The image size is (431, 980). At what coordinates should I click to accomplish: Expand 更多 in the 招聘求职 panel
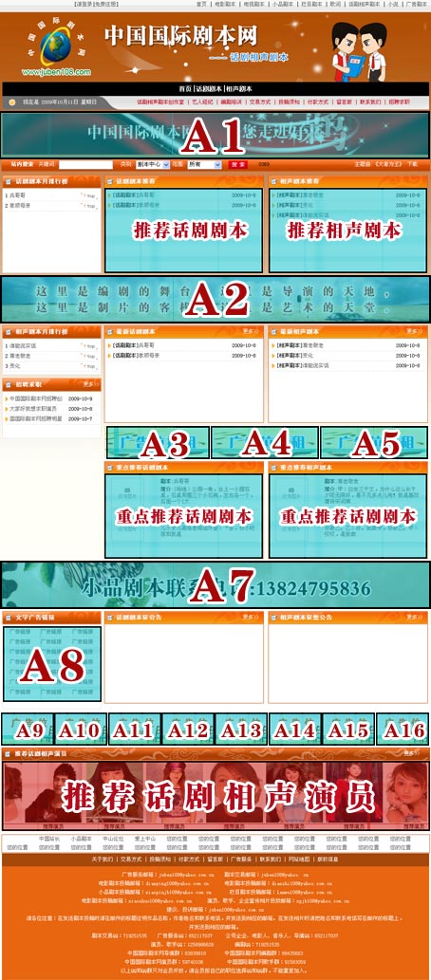tap(90, 384)
